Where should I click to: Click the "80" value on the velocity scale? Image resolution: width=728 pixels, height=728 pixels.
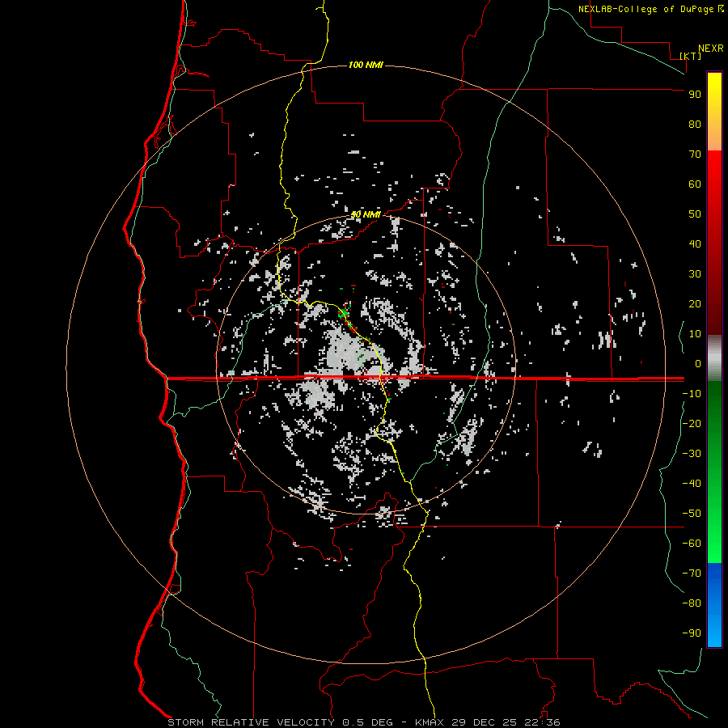(695, 124)
